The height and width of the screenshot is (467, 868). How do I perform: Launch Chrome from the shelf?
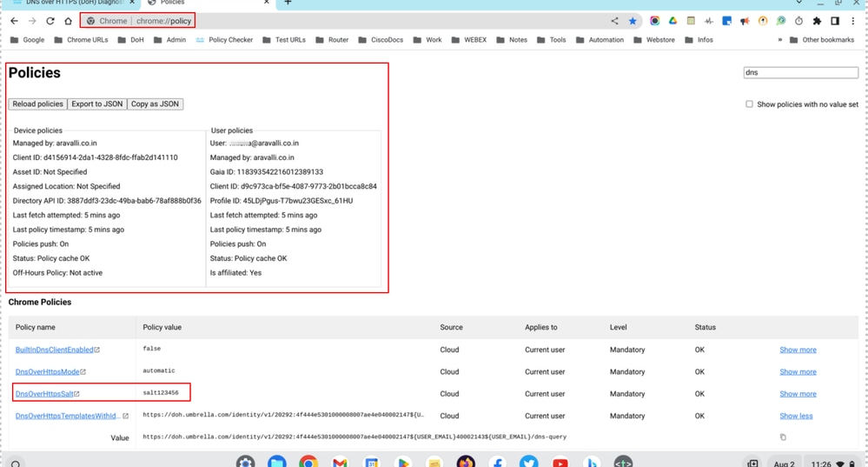click(x=308, y=463)
